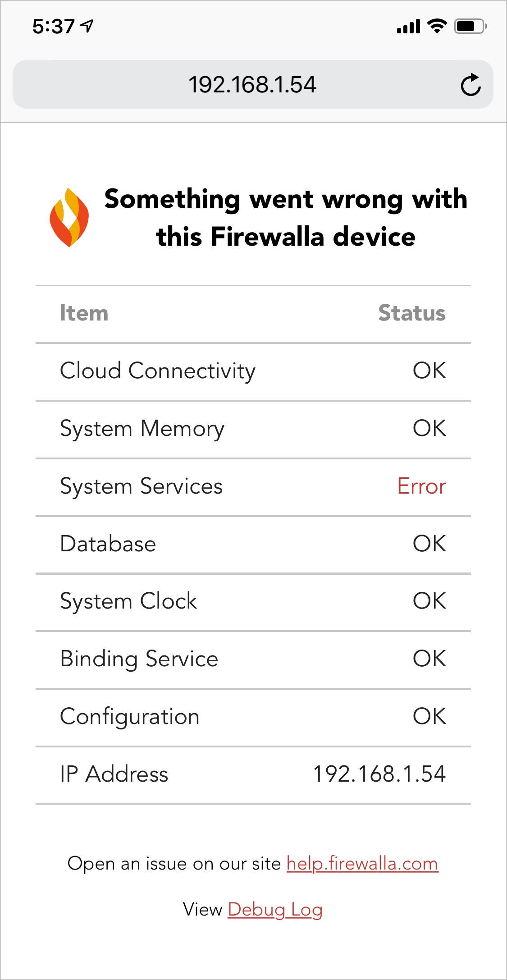Select the Cloud Connectivity row
507x980 pixels.
(x=253, y=372)
